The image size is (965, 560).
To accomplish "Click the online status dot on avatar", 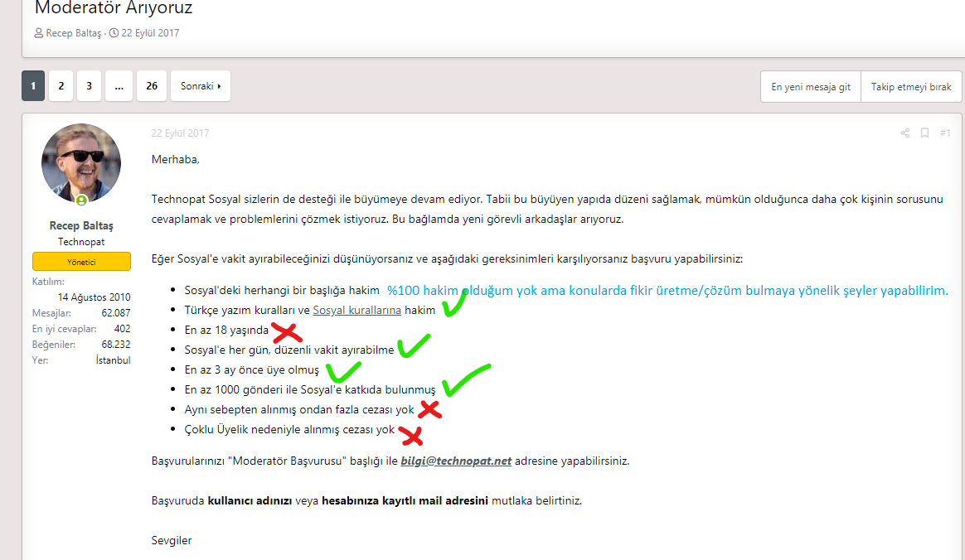I will click(81, 200).
